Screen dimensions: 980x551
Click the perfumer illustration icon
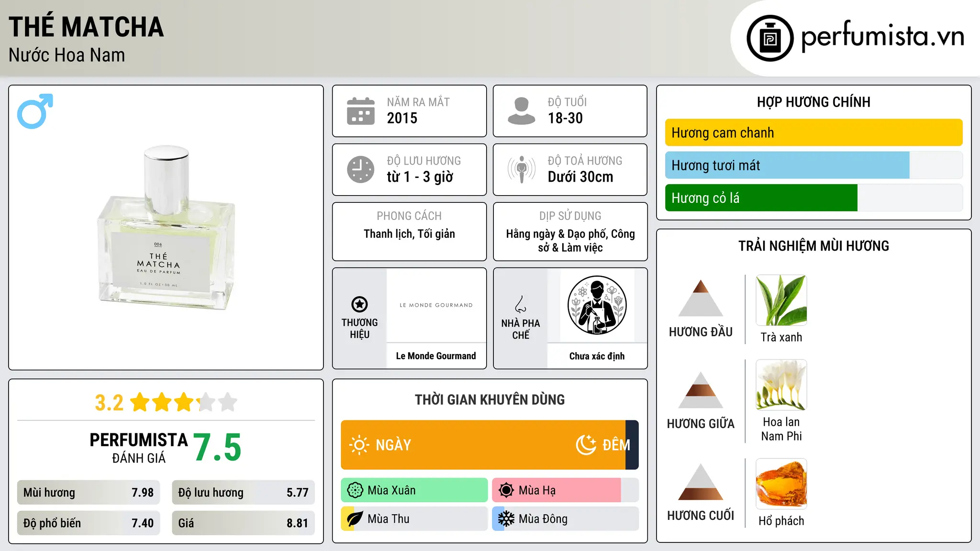click(597, 305)
